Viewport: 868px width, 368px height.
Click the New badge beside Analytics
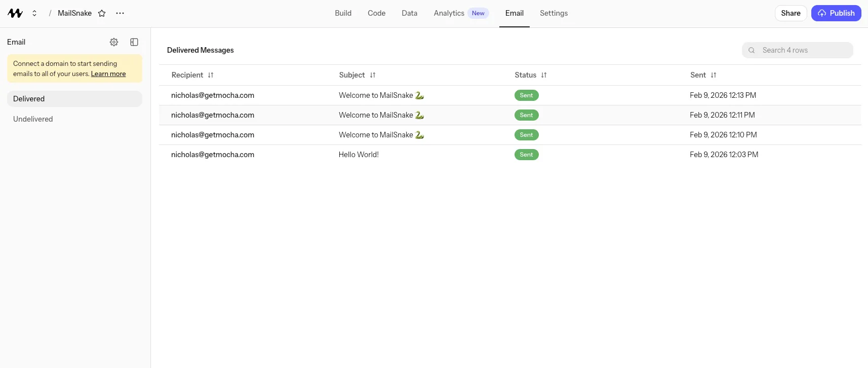coord(478,13)
